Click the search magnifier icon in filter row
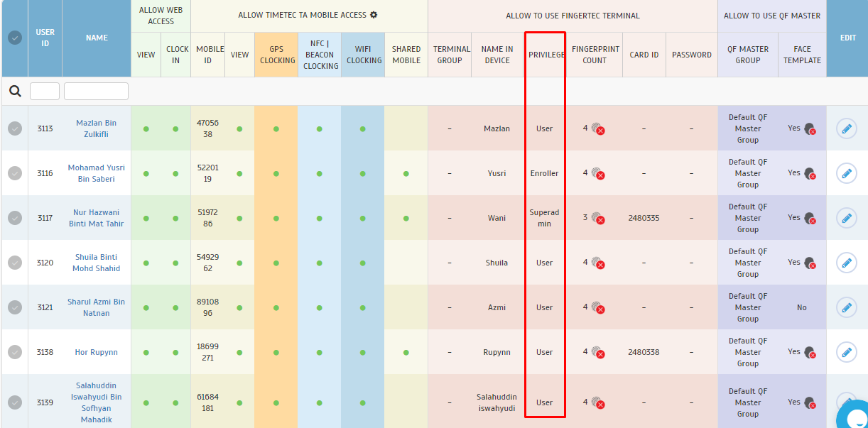Screen dimensions: 868x428 tap(15, 91)
